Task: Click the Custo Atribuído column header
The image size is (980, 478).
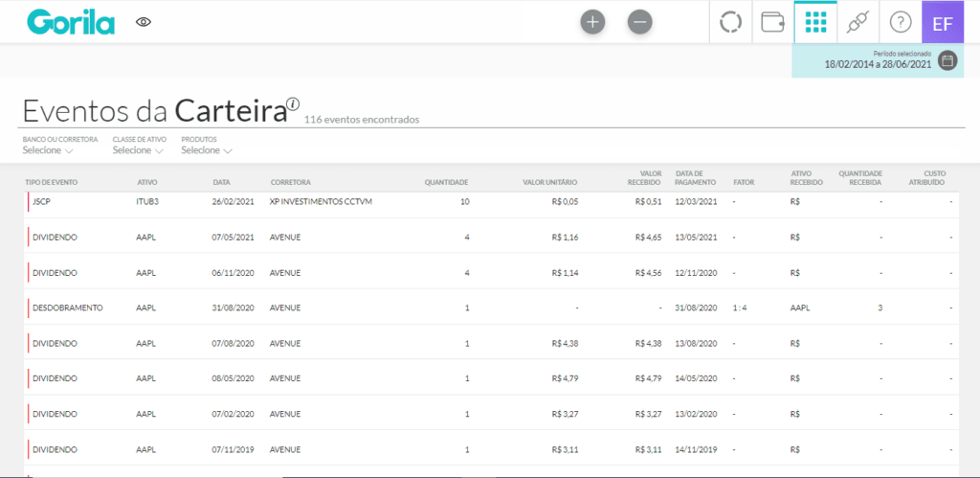Action: pos(926,177)
